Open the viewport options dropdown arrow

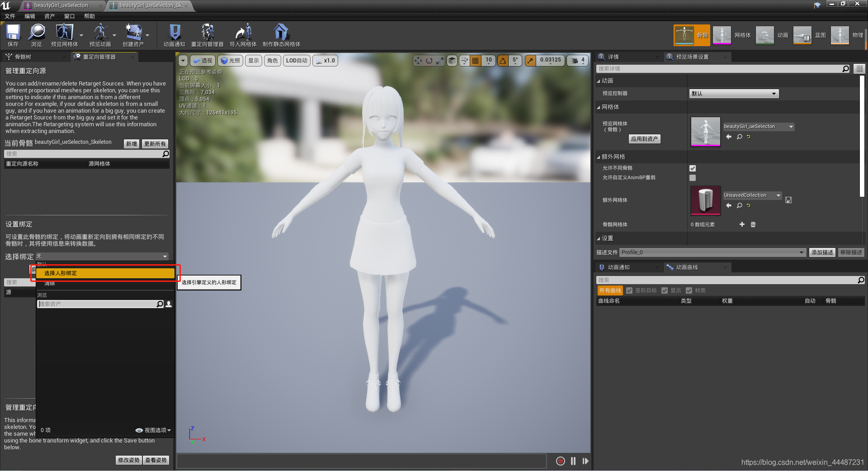pyautogui.click(x=183, y=61)
